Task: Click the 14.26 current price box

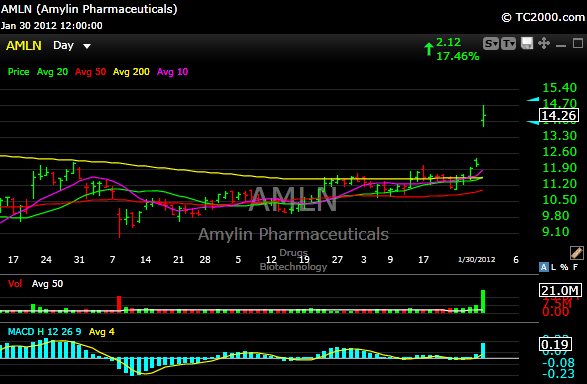Action: [559, 115]
